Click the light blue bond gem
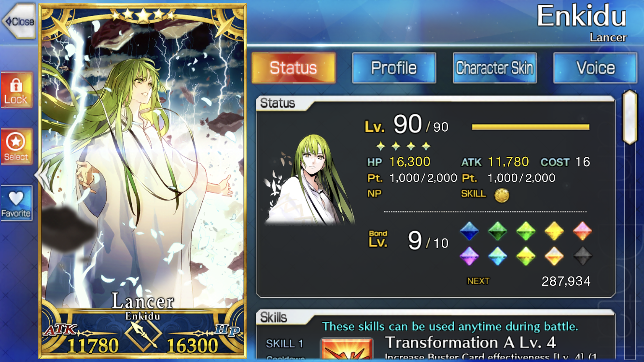The image size is (644, 362). 497,256
